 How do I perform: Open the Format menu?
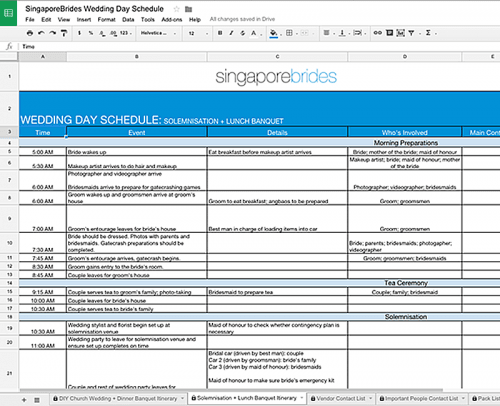click(106, 20)
